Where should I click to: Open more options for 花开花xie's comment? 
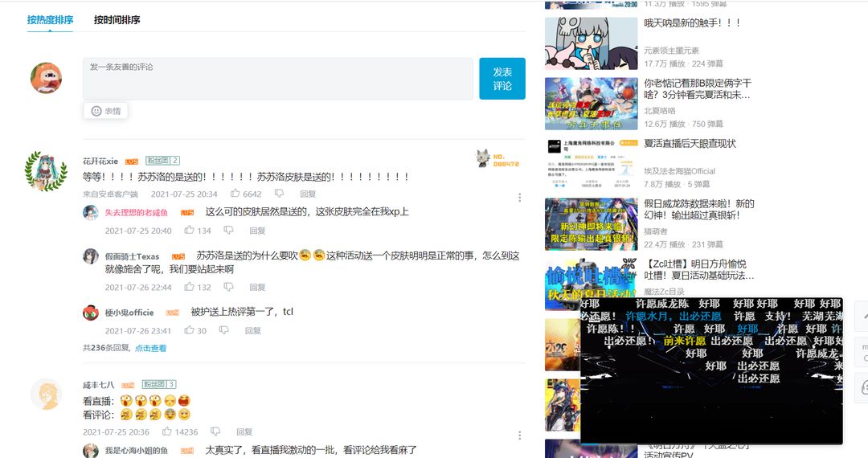click(x=519, y=198)
